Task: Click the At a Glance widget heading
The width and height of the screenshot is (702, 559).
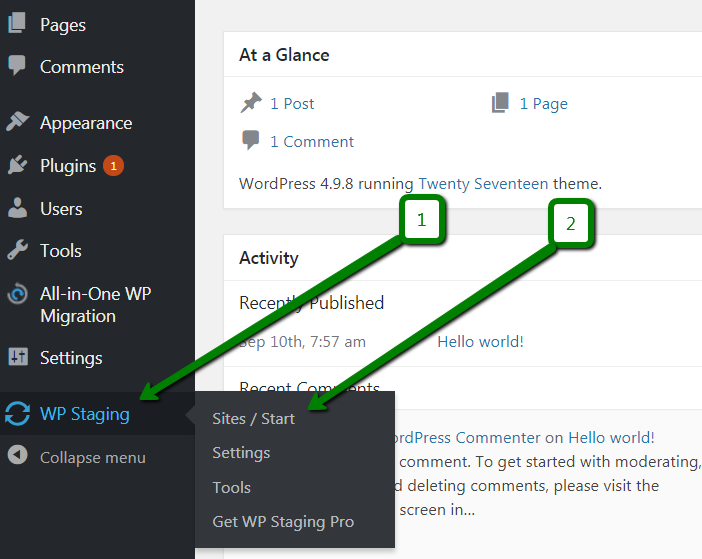Action: tap(284, 55)
